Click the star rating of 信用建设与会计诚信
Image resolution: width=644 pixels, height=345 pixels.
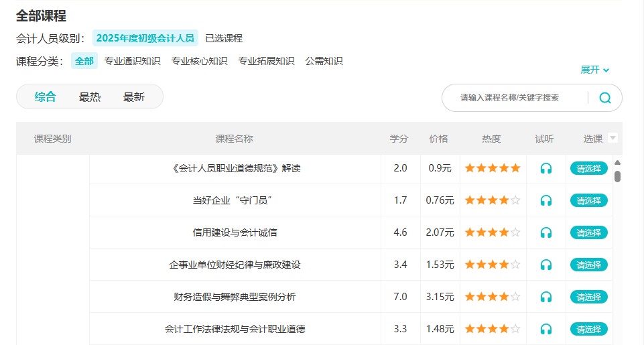(493, 232)
